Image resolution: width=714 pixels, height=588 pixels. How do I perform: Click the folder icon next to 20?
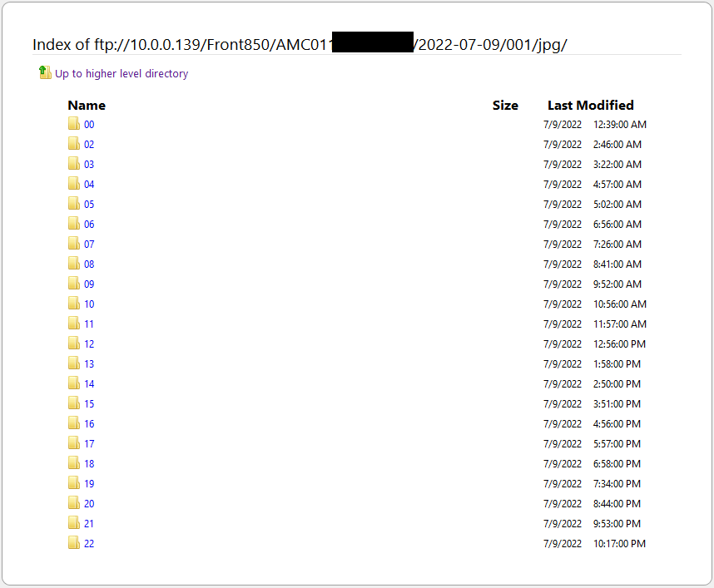point(74,504)
